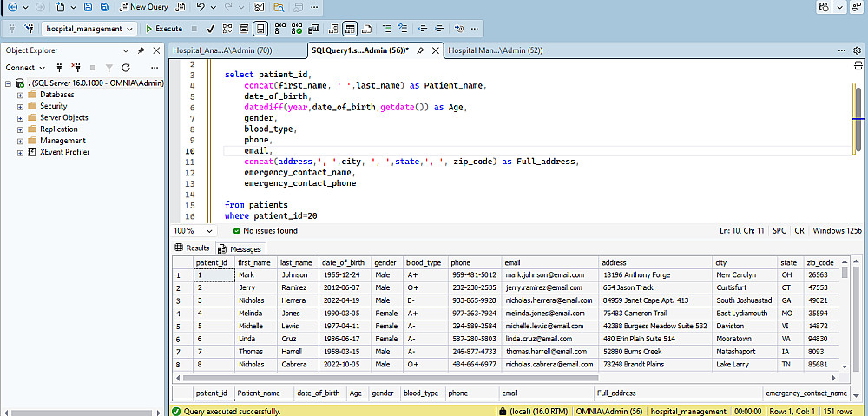Switch to the Hospital_Ana...Admin (70) tab

coord(222,50)
